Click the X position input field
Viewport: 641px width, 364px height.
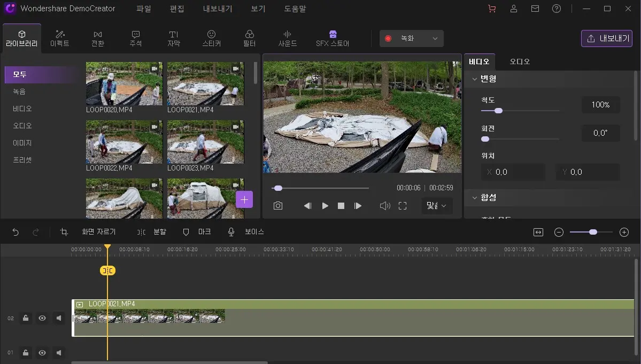[513, 172]
